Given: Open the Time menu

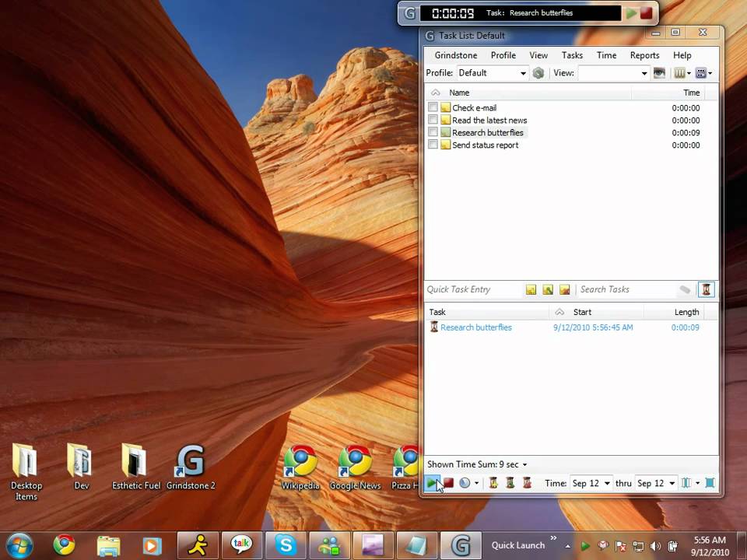Looking at the screenshot, I should pos(606,55).
